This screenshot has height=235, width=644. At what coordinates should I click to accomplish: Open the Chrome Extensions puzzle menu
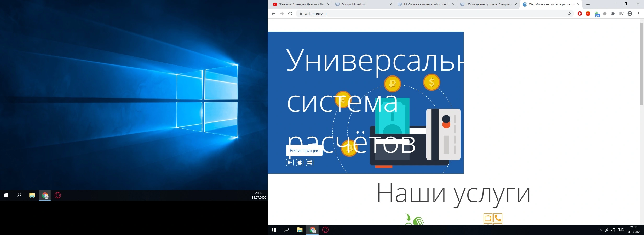613,14
